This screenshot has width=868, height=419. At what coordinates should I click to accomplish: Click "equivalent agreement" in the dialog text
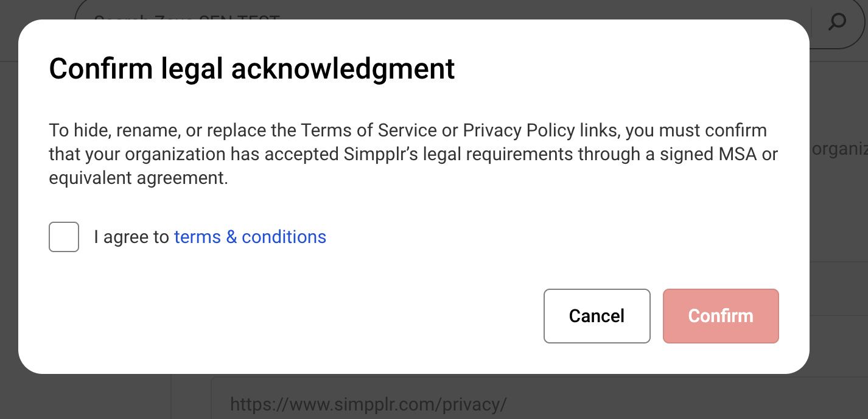[138, 178]
